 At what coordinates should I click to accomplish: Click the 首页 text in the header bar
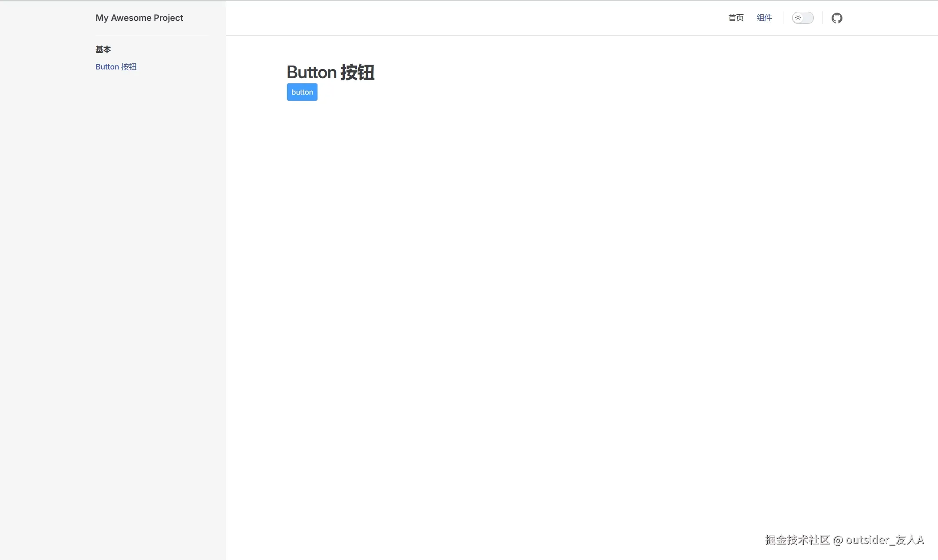736,18
